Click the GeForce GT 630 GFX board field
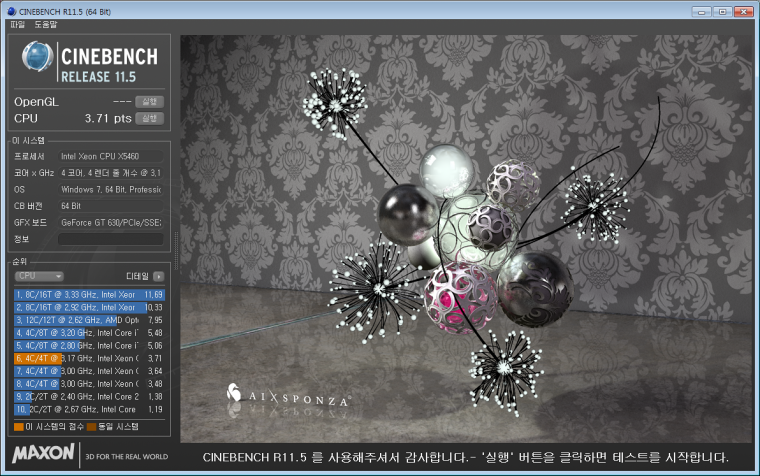Screen dimensions: 760x476 click(x=111, y=222)
